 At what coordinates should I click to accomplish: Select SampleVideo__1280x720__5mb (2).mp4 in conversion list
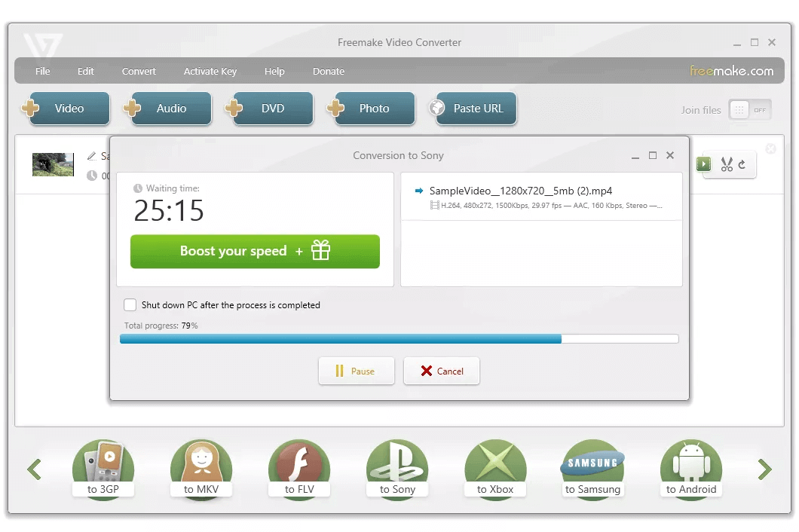click(521, 191)
